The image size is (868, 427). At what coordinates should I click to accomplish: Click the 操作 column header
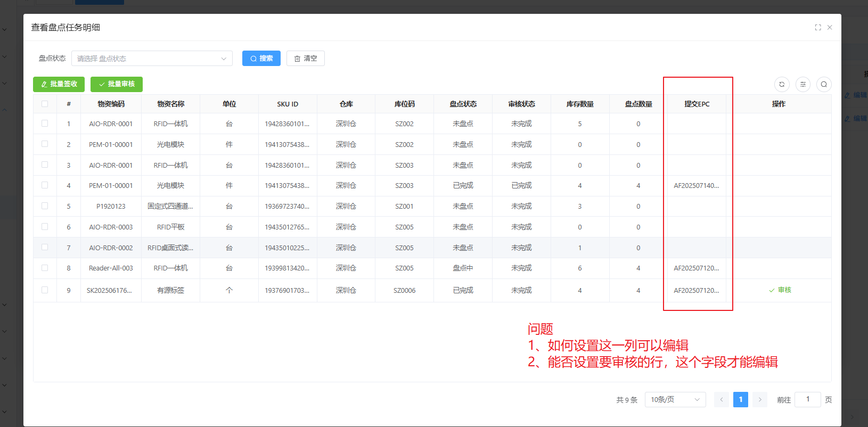(779, 104)
